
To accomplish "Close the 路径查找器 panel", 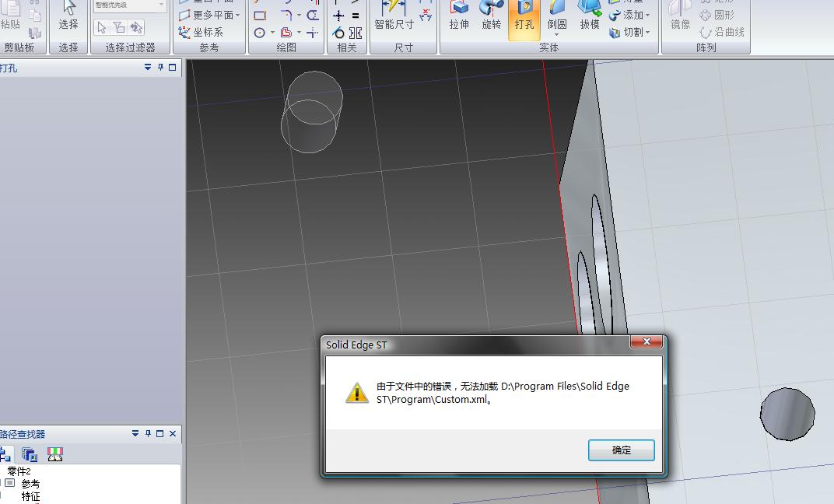I will coord(173,434).
